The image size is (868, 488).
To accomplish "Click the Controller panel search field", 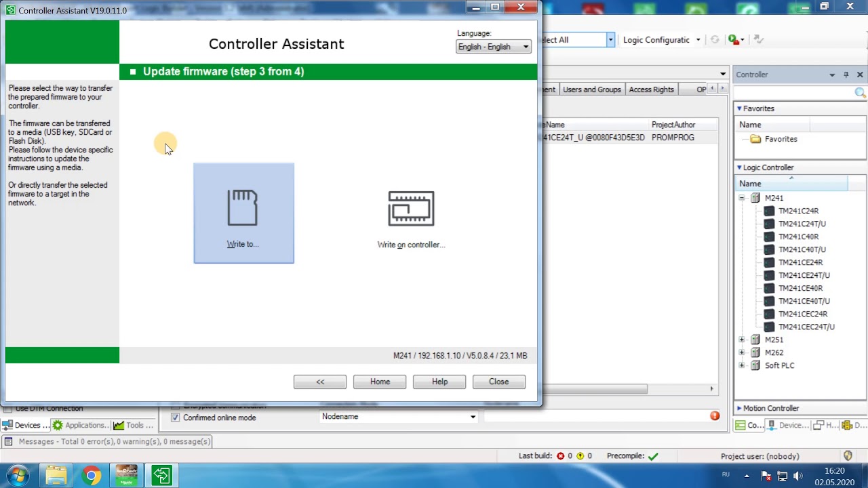I will click(793, 93).
